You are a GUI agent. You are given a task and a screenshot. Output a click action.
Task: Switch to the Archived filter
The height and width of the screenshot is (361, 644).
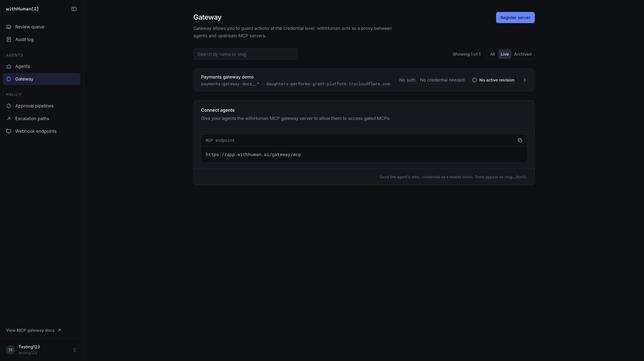click(523, 54)
